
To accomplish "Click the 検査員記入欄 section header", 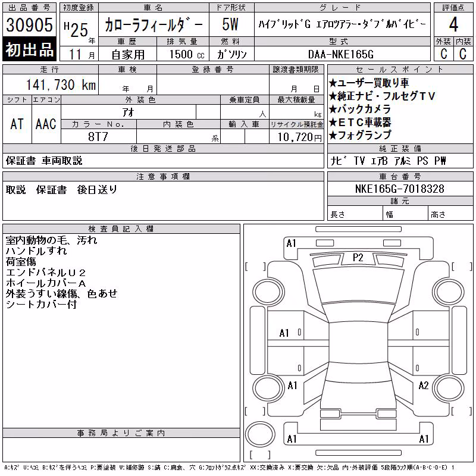I will [x=121, y=228].
